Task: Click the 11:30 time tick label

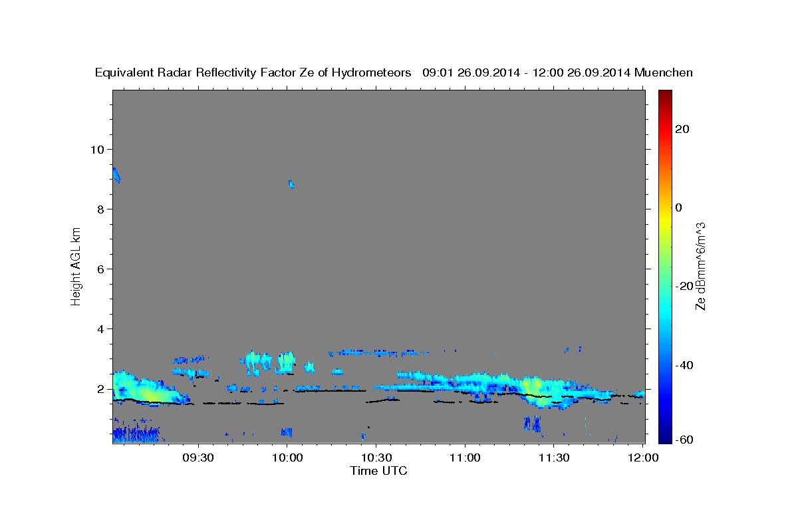Action: pyautogui.click(x=553, y=458)
